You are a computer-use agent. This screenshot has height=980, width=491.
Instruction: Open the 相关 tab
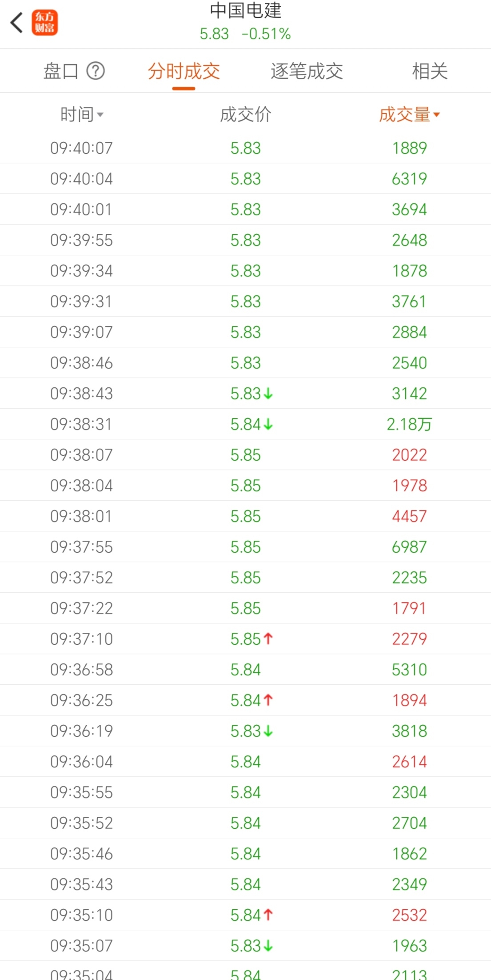point(429,71)
